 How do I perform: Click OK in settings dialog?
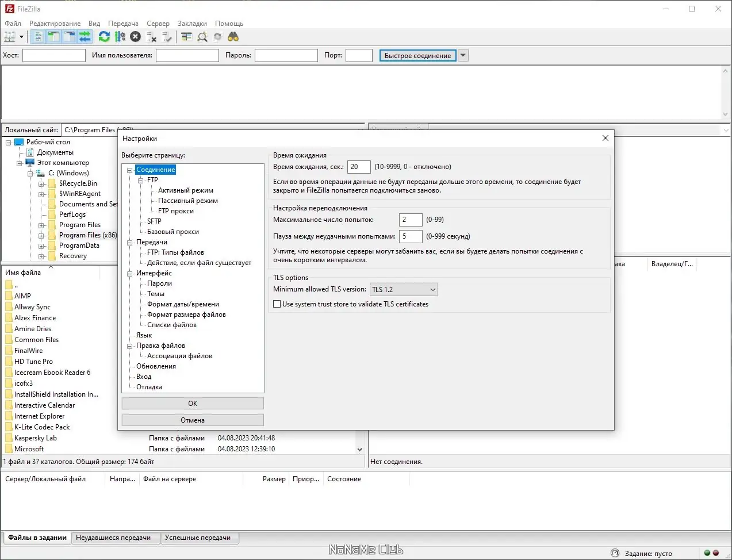pyautogui.click(x=193, y=404)
